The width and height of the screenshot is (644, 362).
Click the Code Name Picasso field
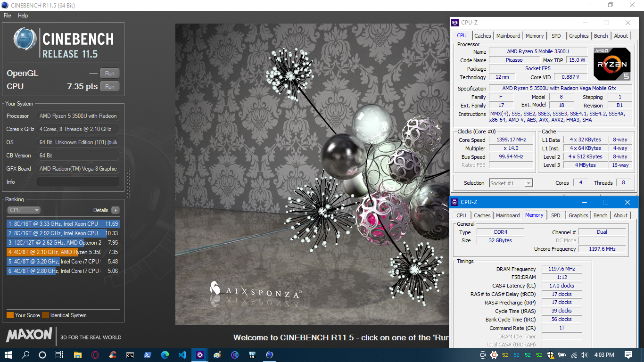click(x=514, y=60)
